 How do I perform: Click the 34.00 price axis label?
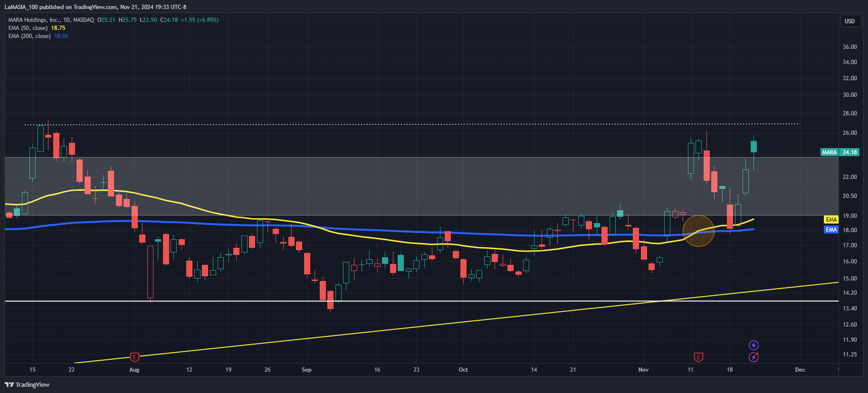849,62
